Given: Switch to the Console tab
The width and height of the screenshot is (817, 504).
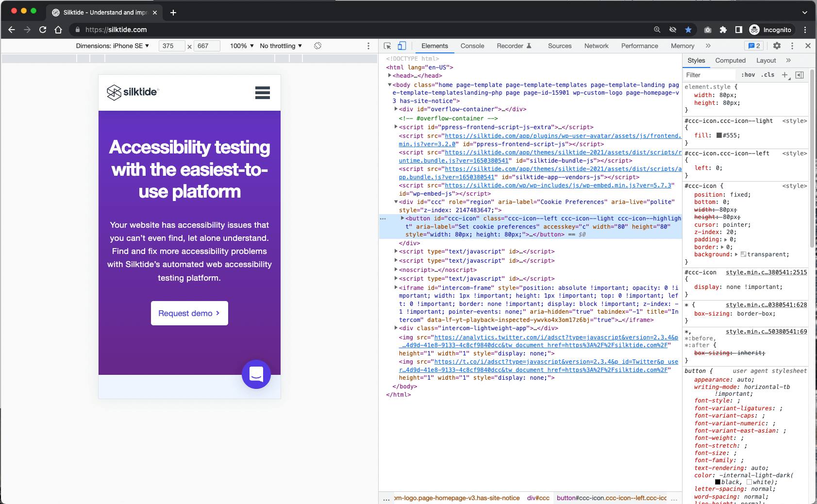Looking at the screenshot, I should tap(472, 46).
